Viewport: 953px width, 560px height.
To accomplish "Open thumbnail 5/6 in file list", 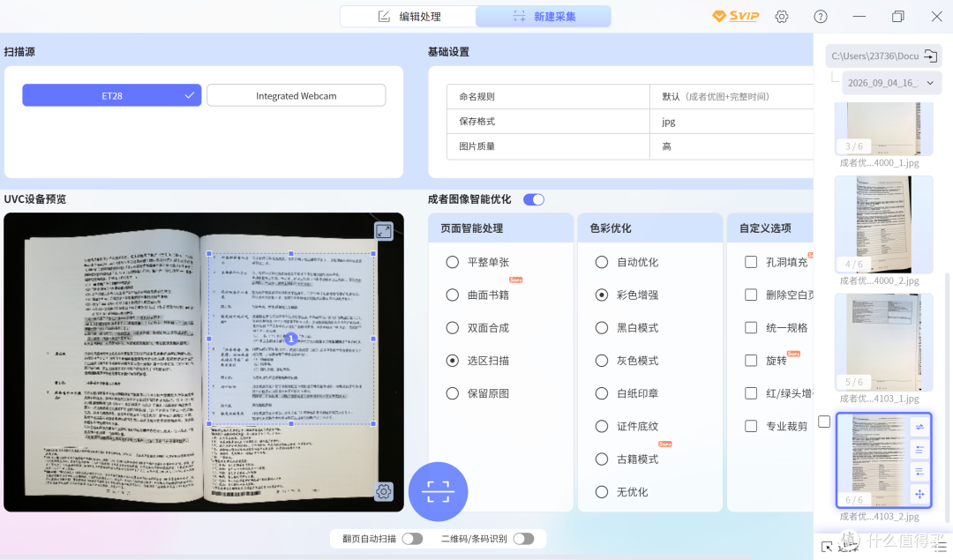I will point(883,342).
